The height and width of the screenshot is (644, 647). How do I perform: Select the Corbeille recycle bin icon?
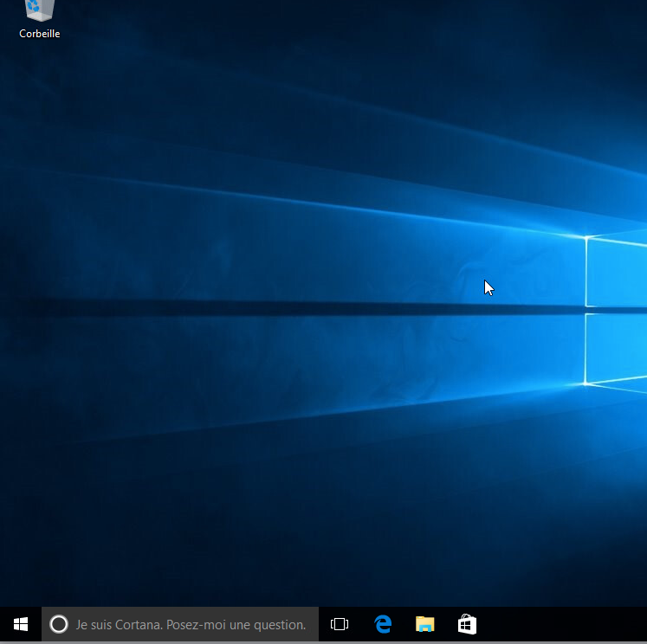pyautogui.click(x=39, y=11)
